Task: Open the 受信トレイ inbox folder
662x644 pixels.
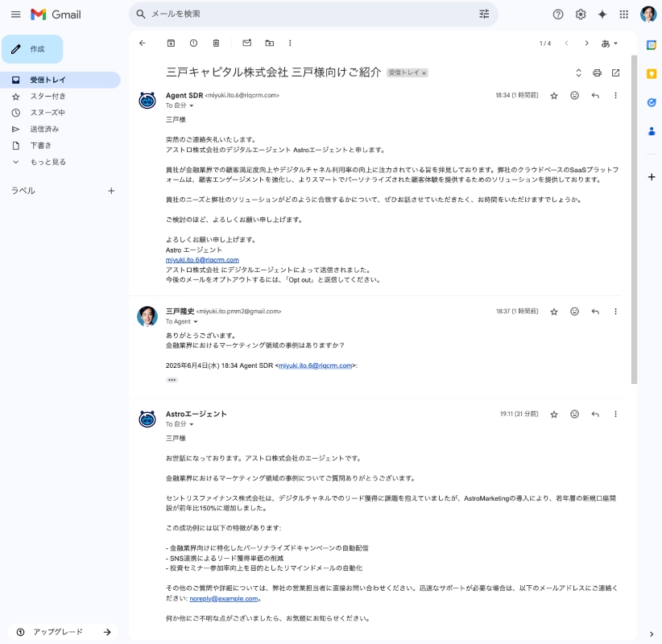Action: click(60, 80)
